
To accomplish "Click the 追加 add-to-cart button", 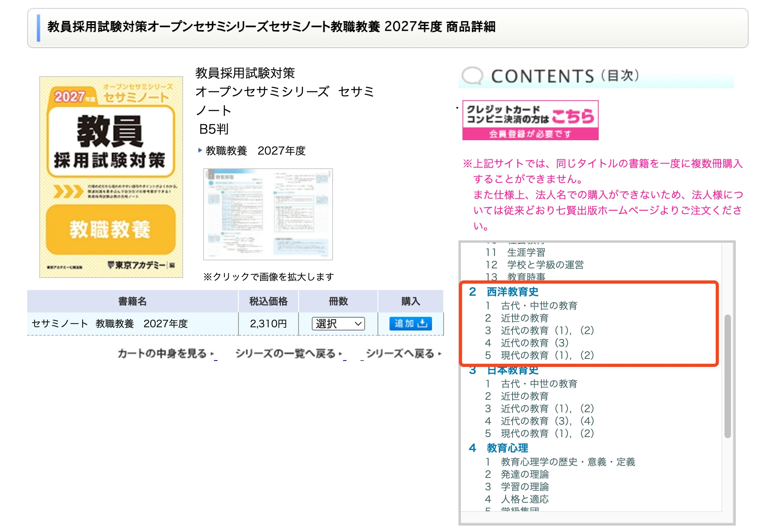I will coord(410,324).
